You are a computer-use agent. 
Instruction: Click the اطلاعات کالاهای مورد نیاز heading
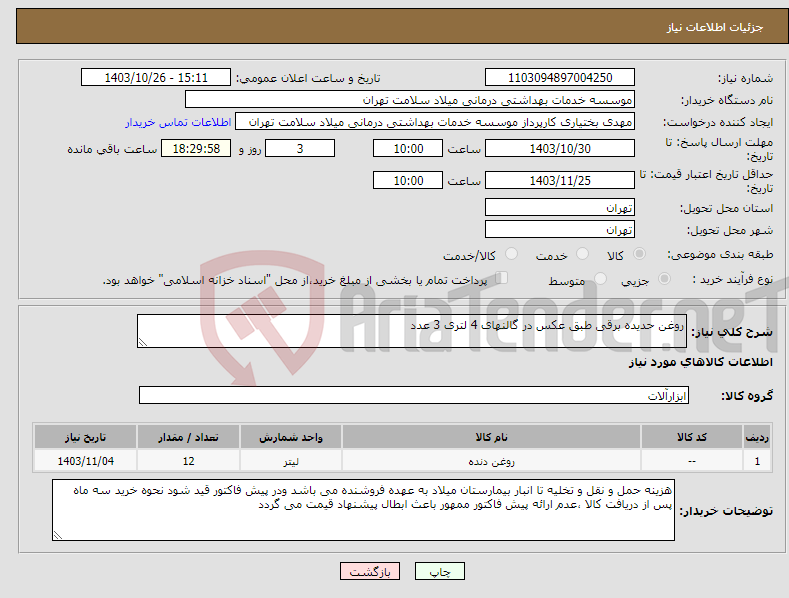tap(700, 362)
